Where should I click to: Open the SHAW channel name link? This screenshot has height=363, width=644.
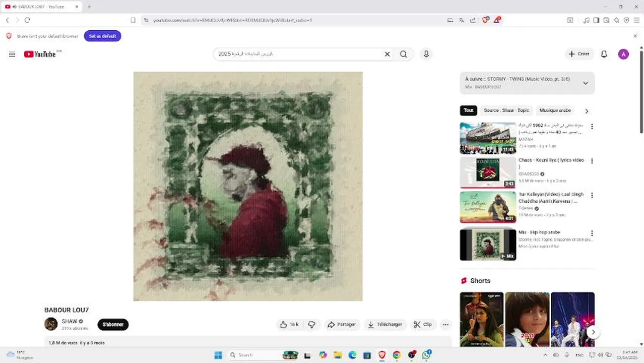(x=70, y=321)
